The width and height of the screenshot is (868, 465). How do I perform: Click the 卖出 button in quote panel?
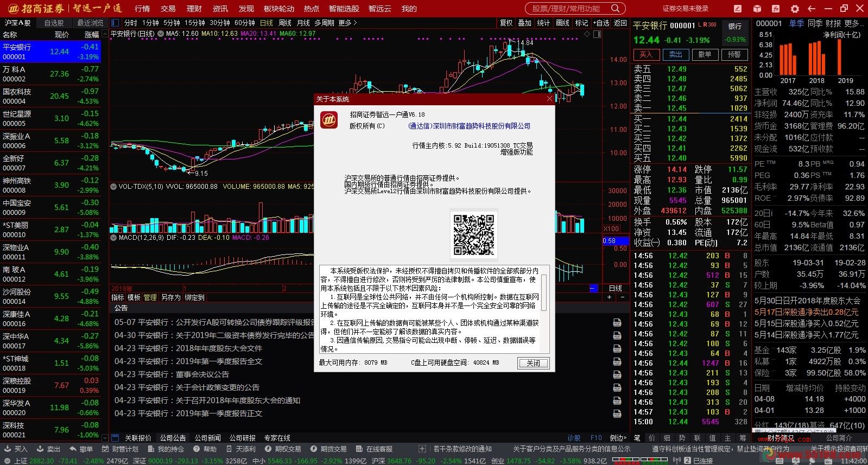[675, 54]
